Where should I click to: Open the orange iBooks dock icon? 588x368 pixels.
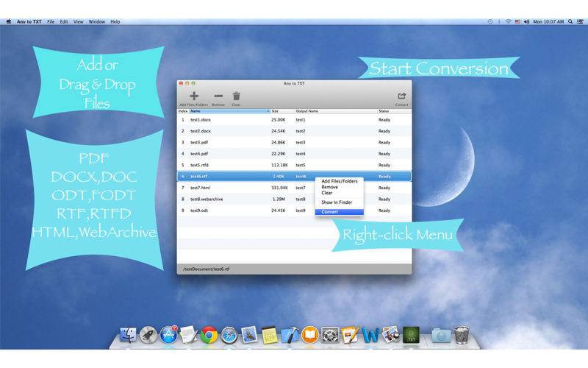tap(309, 335)
